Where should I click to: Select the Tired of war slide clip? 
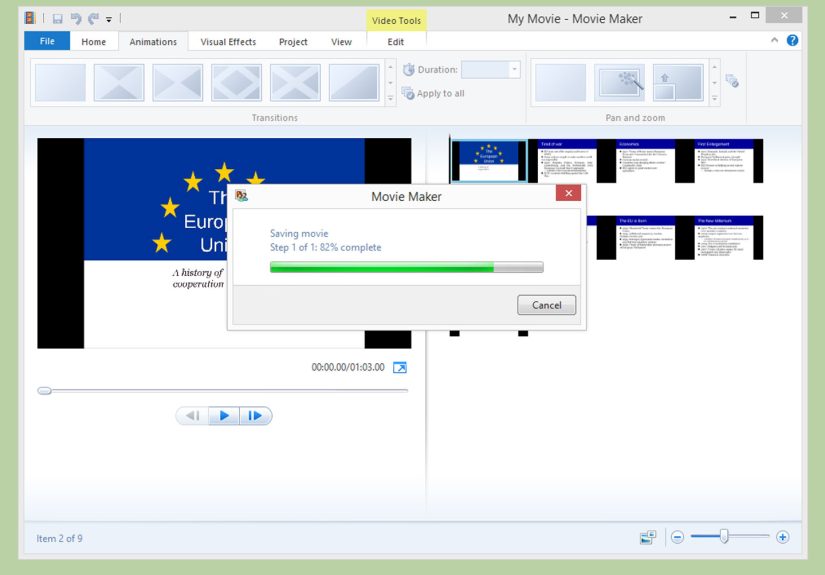[567, 161]
